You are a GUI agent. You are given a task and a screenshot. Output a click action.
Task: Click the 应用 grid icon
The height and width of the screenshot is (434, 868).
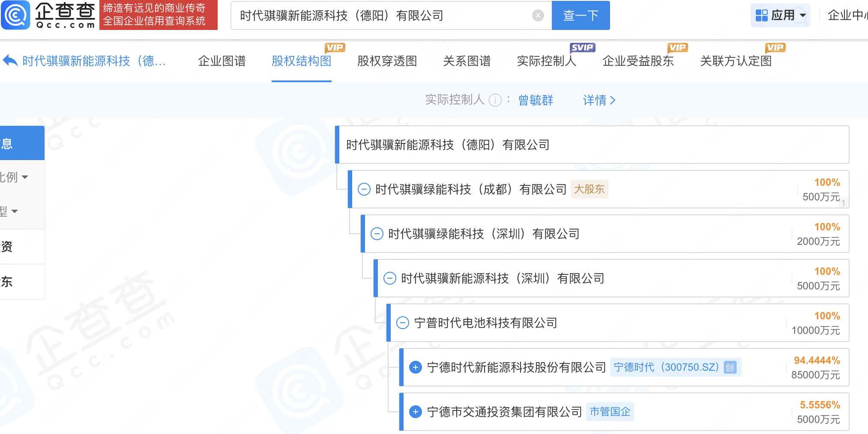point(761,15)
